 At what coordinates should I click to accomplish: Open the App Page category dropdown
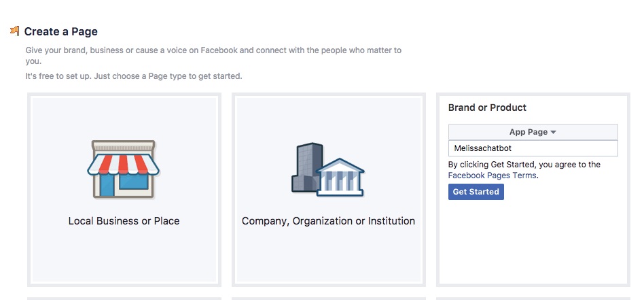pos(533,132)
